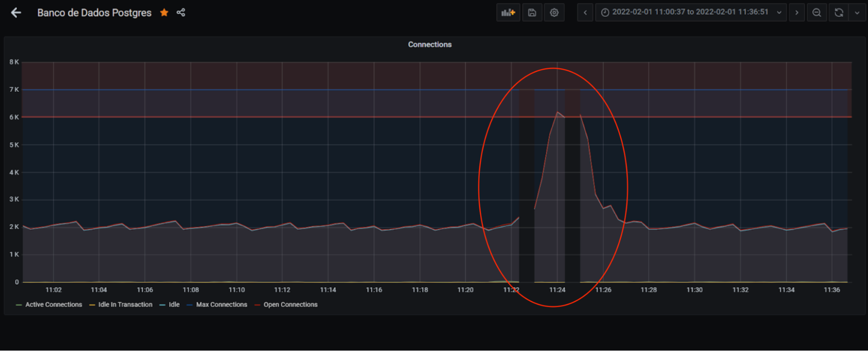This screenshot has height=351, width=868.
Task: Save the dashboard with the disk icon
Action: (532, 13)
